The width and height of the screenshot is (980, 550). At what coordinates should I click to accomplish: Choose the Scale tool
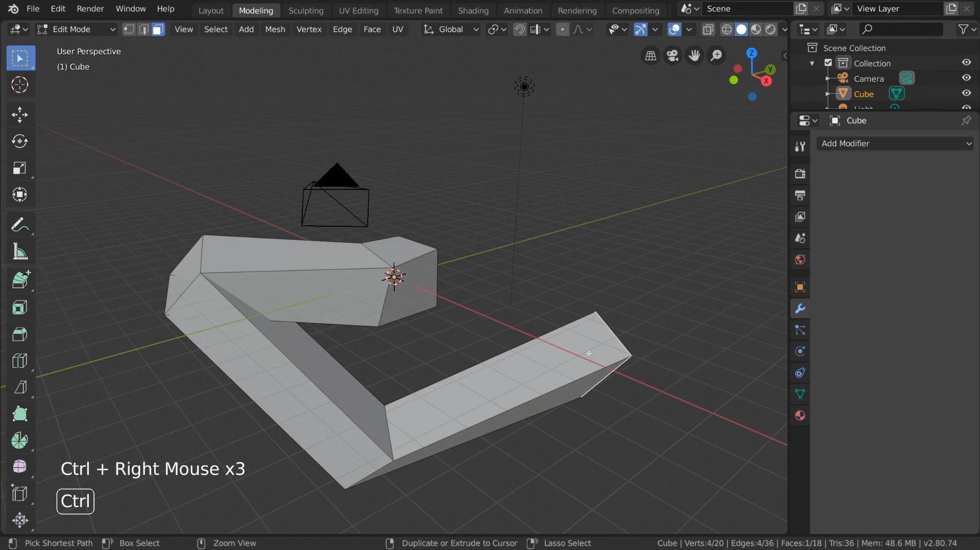tap(19, 168)
